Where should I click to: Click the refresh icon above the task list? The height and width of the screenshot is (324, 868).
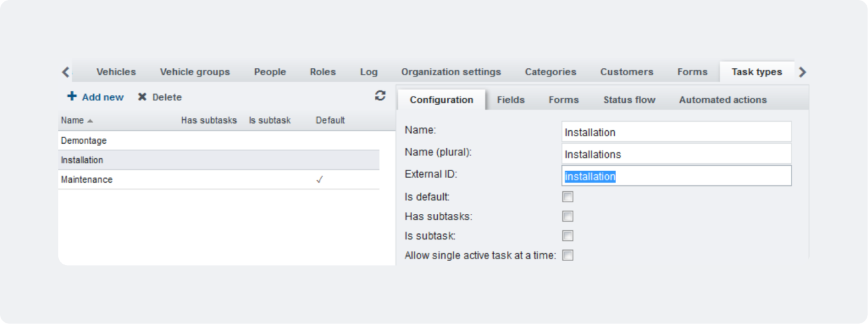380,96
